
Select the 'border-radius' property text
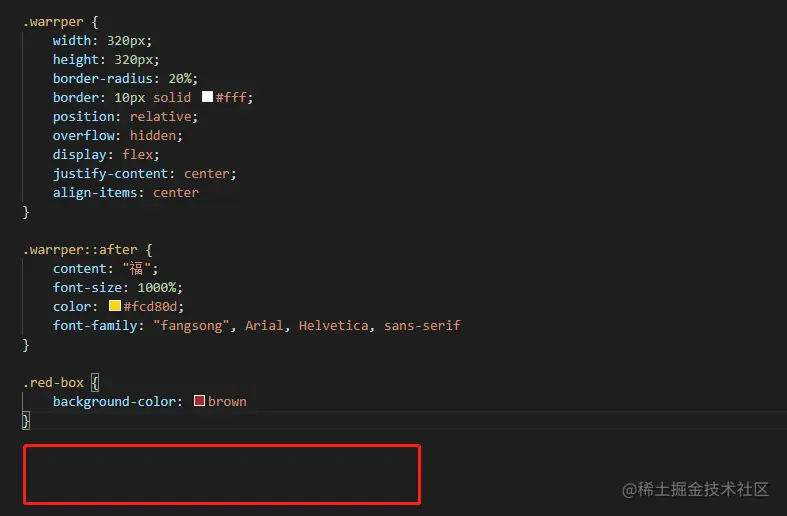click(102, 79)
